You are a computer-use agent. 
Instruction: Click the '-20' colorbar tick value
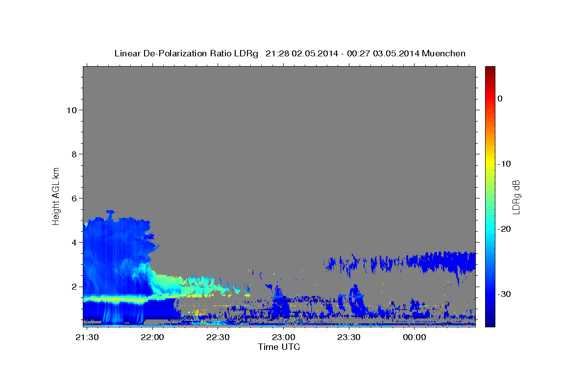(x=504, y=229)
